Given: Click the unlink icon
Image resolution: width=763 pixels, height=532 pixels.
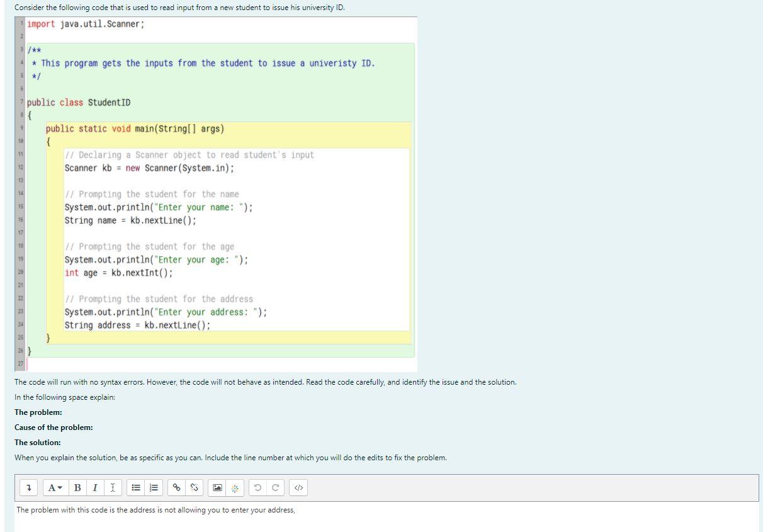Looking at the screenshot, I should (x=195, y=488).
